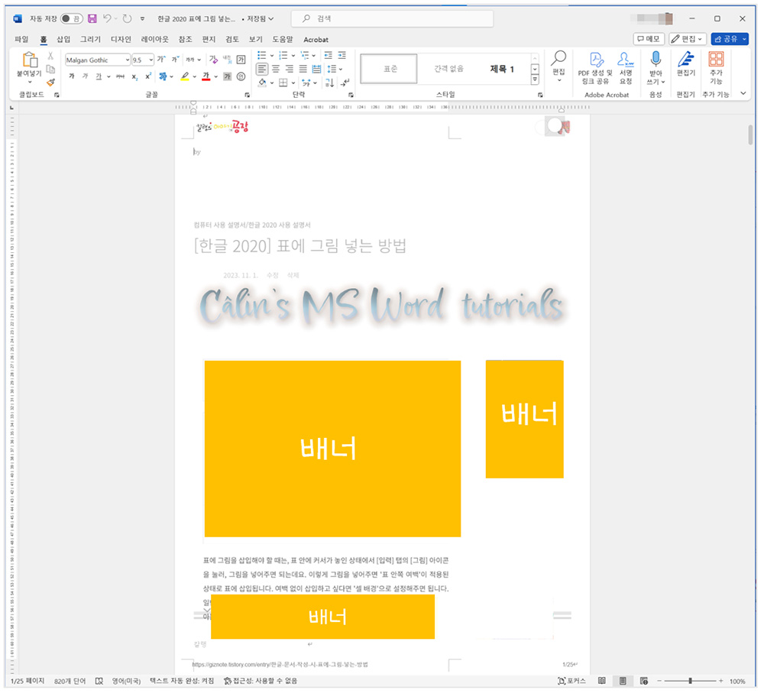764x700 pixels.
Task: Apply red font color
Action: [x=206, y=76]
